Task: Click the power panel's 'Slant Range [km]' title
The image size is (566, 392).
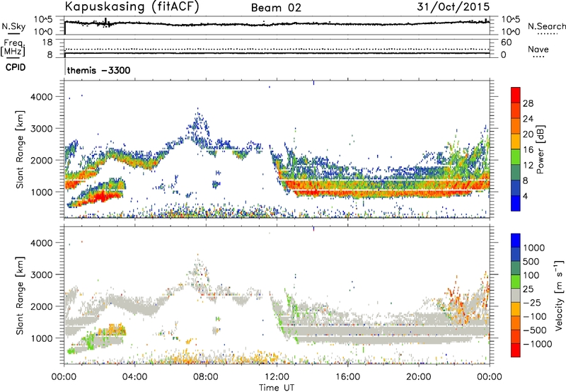Action: click(x=20, y=149)
